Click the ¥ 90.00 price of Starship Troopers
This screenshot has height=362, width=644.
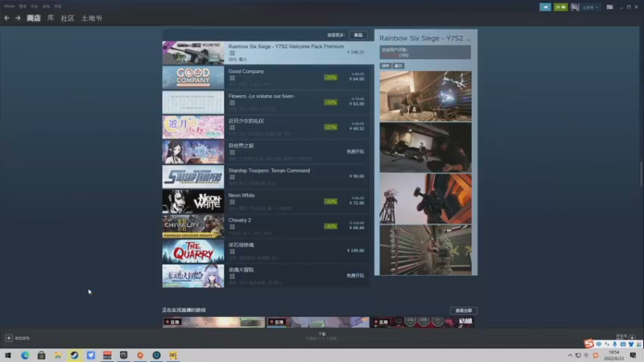(357, 176)
